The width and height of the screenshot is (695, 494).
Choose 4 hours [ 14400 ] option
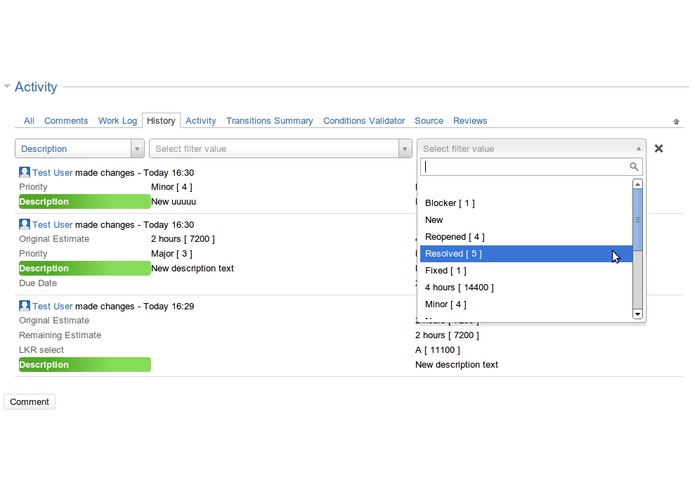[x=526, y=287]
